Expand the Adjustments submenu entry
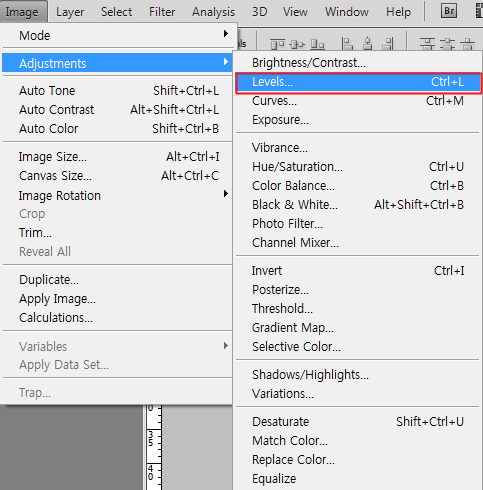The image size is (483, 490). tap(117, 63)
